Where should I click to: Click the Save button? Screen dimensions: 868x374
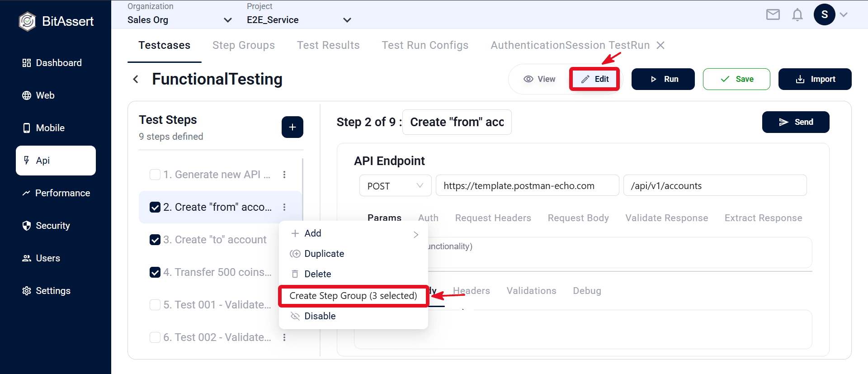[x=736, y=79]
